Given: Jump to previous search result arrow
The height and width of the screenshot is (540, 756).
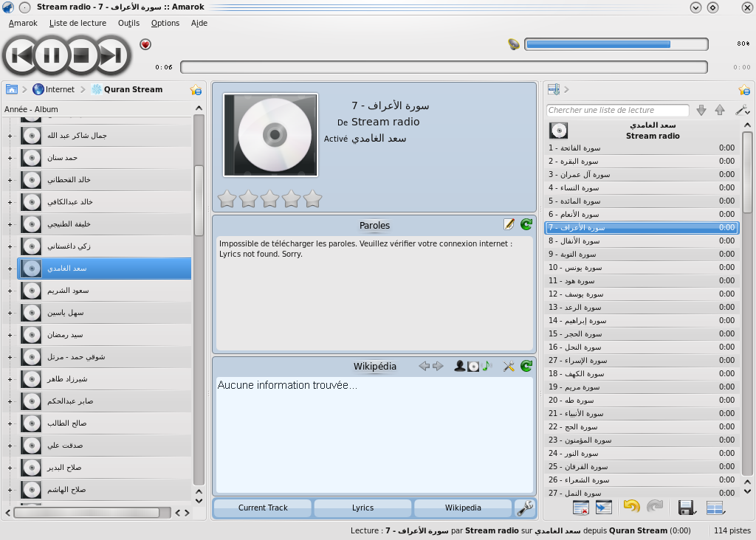Looking at the screenshot, I should coord(720,111).
